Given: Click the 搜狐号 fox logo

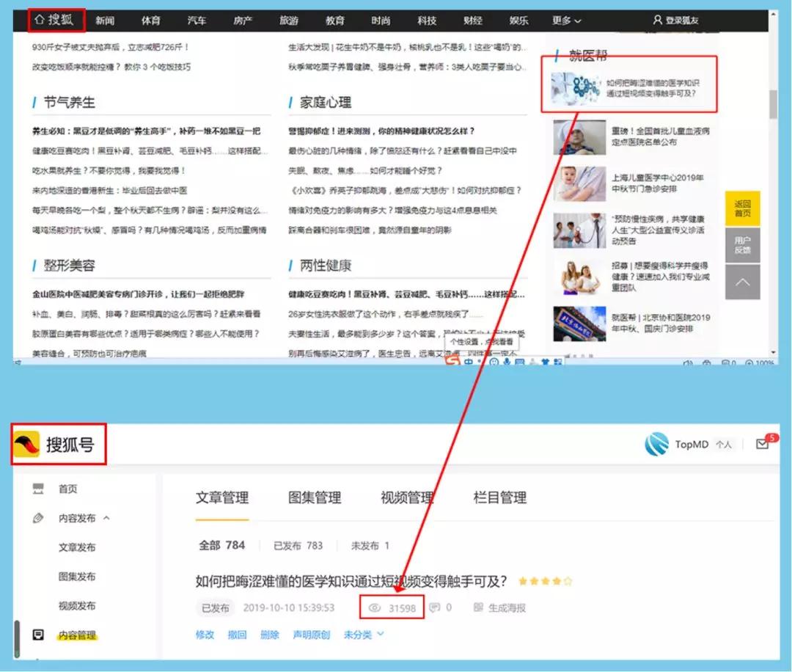Looking at the screenshot, I should pyautogui.click(x=26, y=445).
